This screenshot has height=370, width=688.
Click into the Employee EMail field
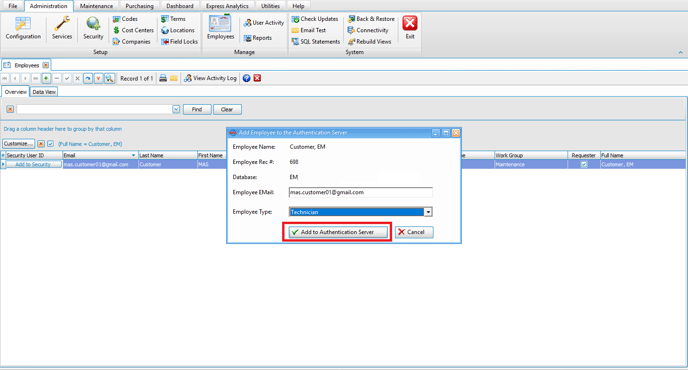[361, 192]
